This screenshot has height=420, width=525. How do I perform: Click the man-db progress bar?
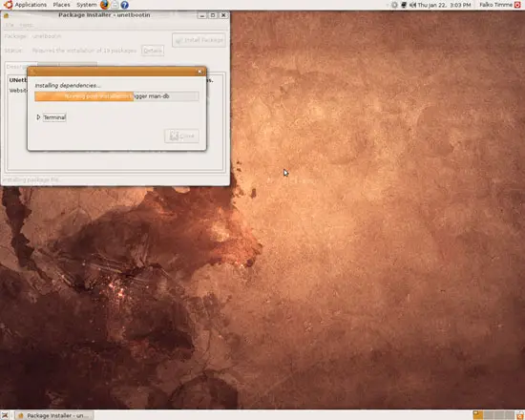coord(116,96)
